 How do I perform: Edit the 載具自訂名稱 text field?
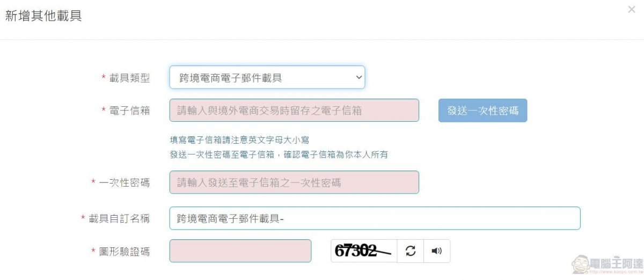pyautogui.click(x=375, y=218)
